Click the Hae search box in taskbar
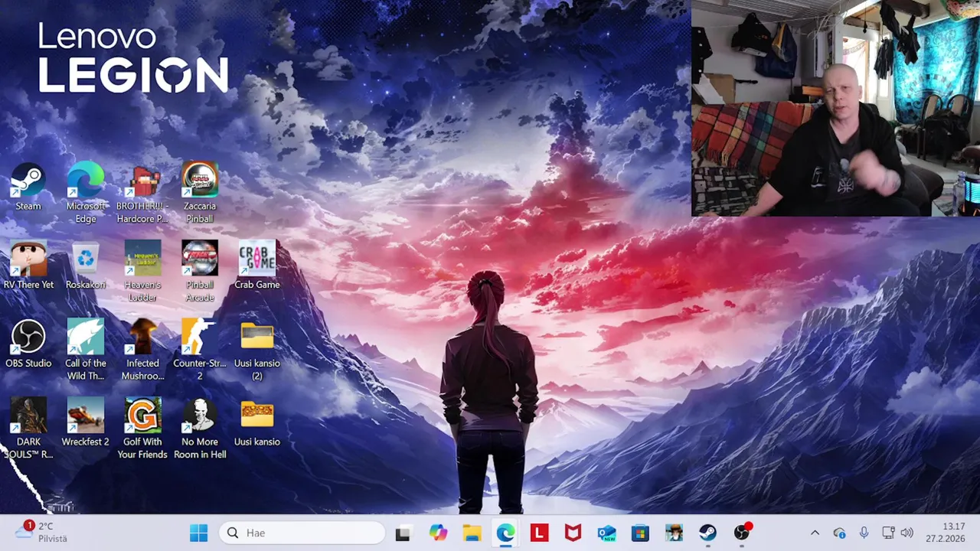Viewport: 980px width, 551px height. 302,533
